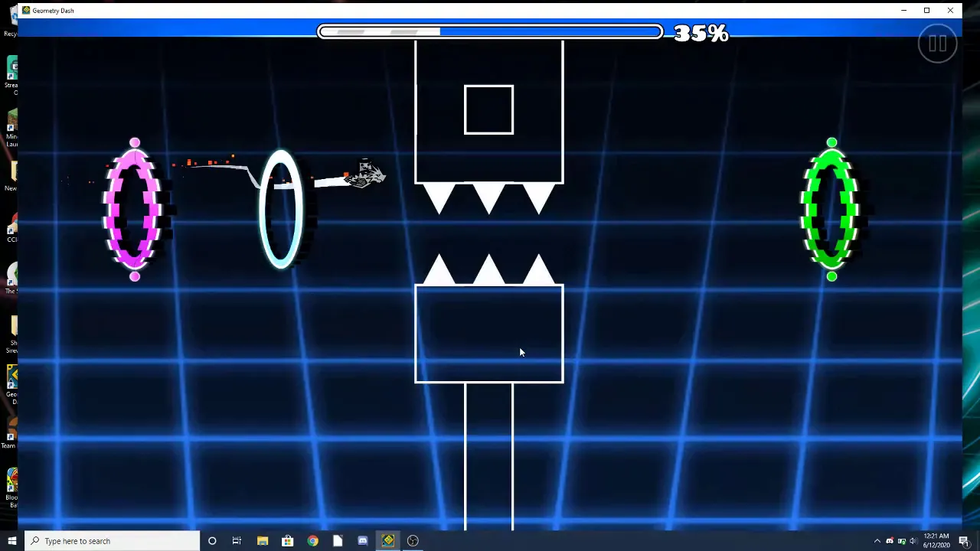
Task: Open the blank document taskbar icon
Action: [338, 541]
